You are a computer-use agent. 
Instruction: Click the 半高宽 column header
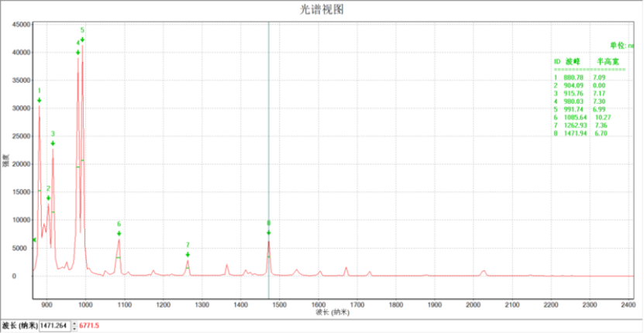pyautogui.click(x=608, y=62)
